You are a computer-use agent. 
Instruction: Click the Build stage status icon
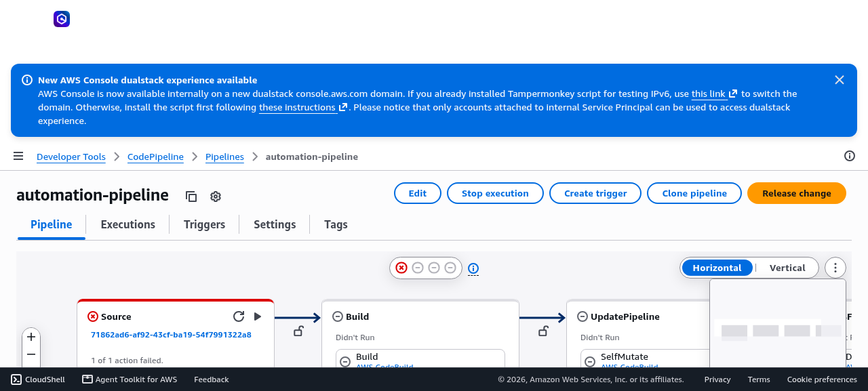tap(338, 316)
